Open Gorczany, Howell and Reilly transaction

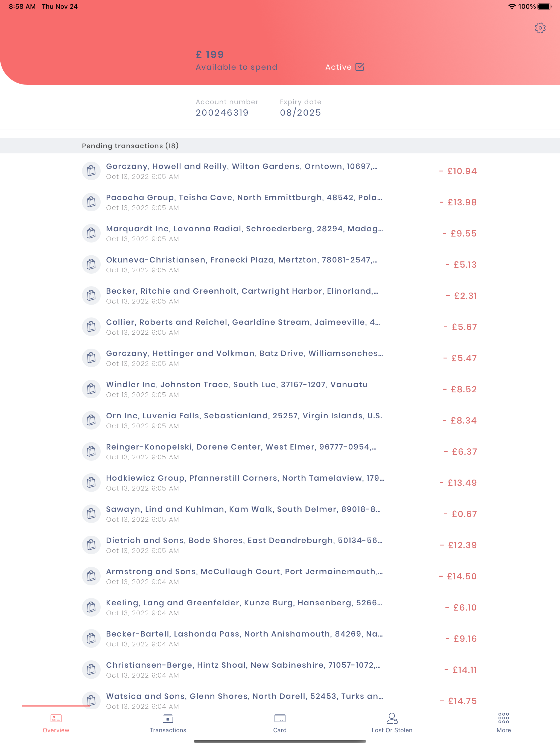click(280, 171)
